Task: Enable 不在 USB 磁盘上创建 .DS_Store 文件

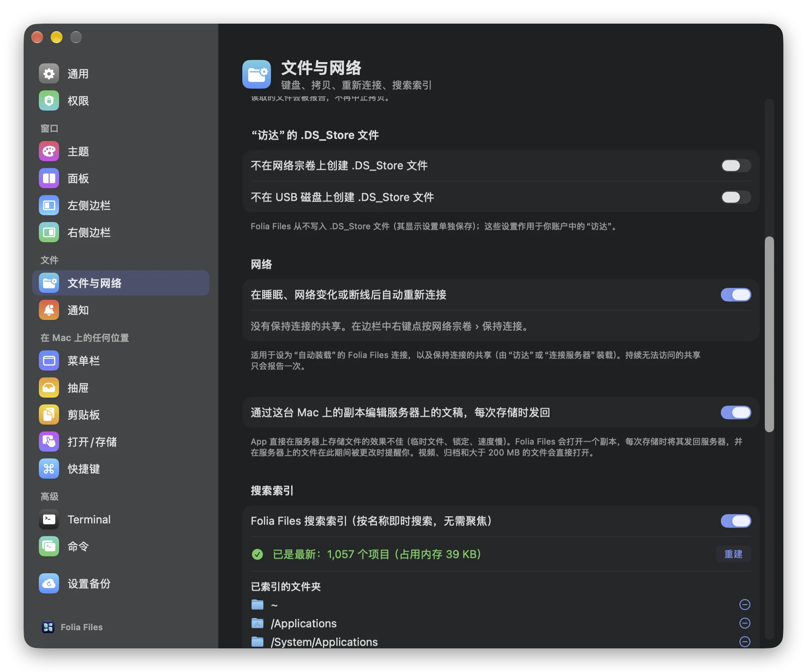Action: [x=736, y=198]
